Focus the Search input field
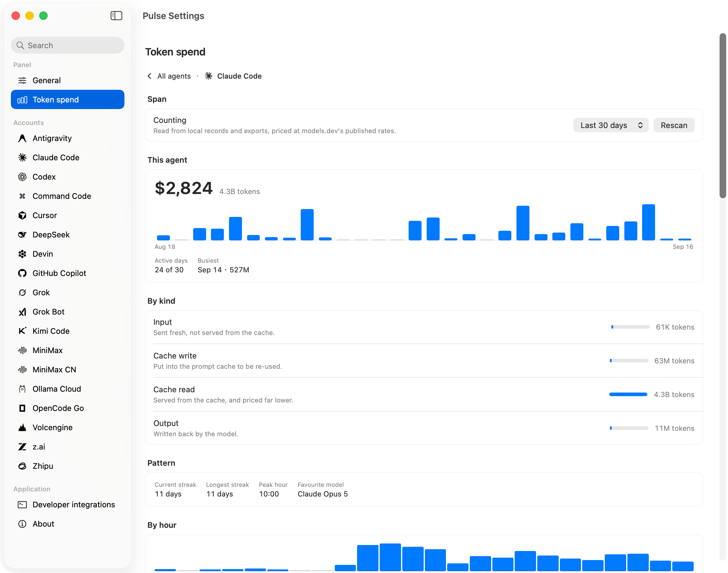The width and height of the screenshot is (728, 573). pos(67,45)
